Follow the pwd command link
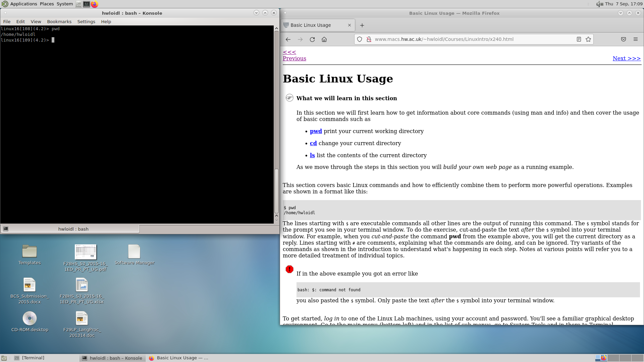The height and width of the screenshot is (362, 644). point(316,131)
